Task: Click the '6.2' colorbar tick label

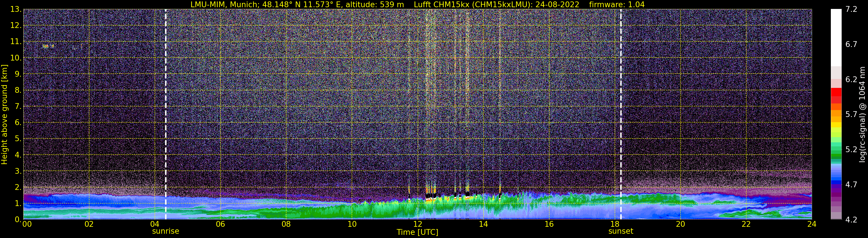Action: 851,79
